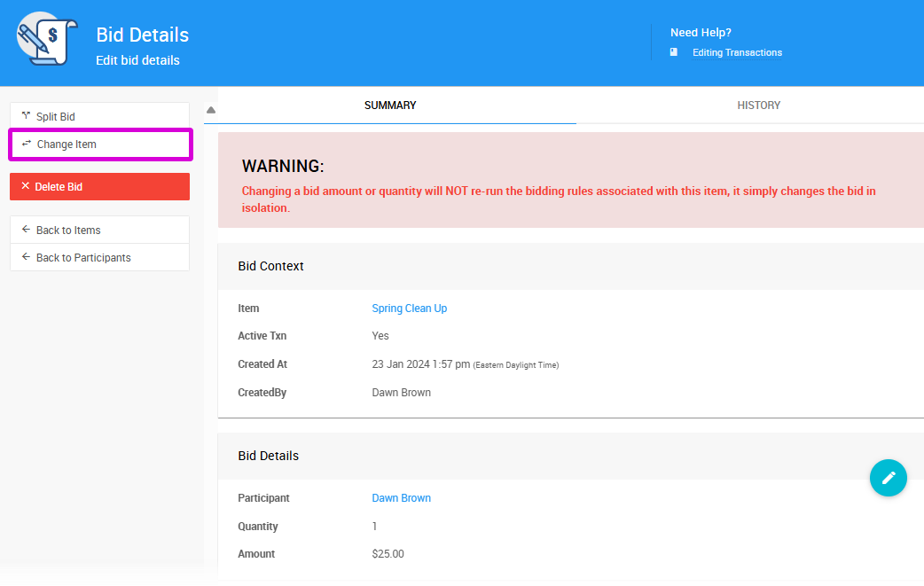Open the Dawn Brown participant link
The width and height of the screenshot is (924, 586).
(x=401, y=498)
